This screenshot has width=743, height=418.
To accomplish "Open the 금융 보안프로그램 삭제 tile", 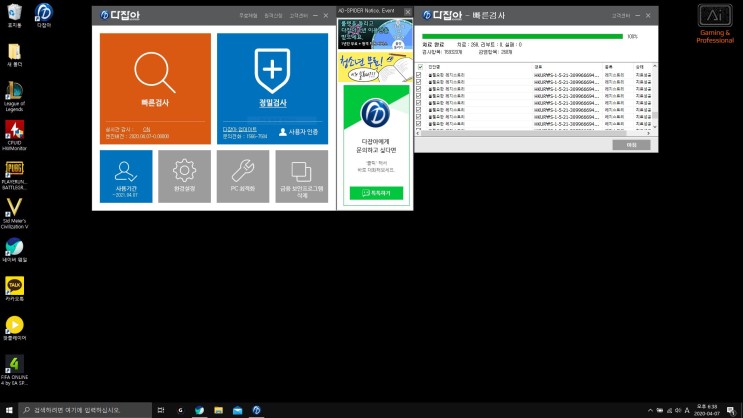I will click(x=301, y=176).
